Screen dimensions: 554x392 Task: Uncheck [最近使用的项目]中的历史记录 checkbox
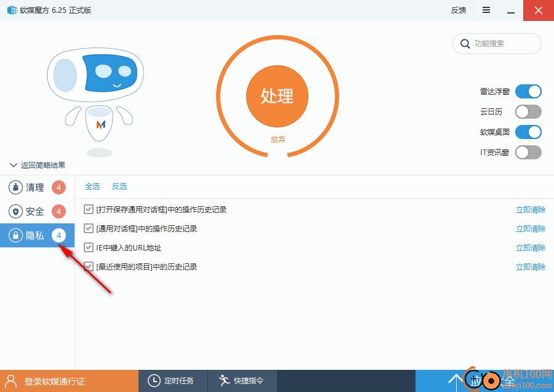(x=88, y=266)
